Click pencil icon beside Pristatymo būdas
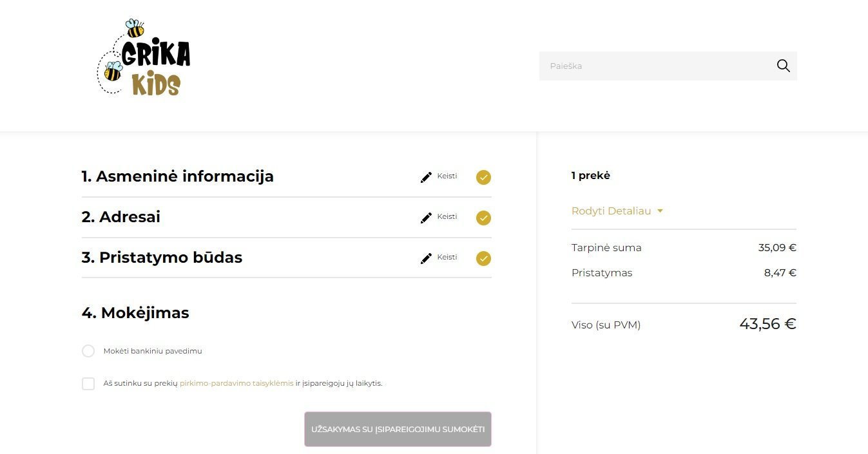The width and height of the screenshot is (868, 454). click(x=426, y=258)
